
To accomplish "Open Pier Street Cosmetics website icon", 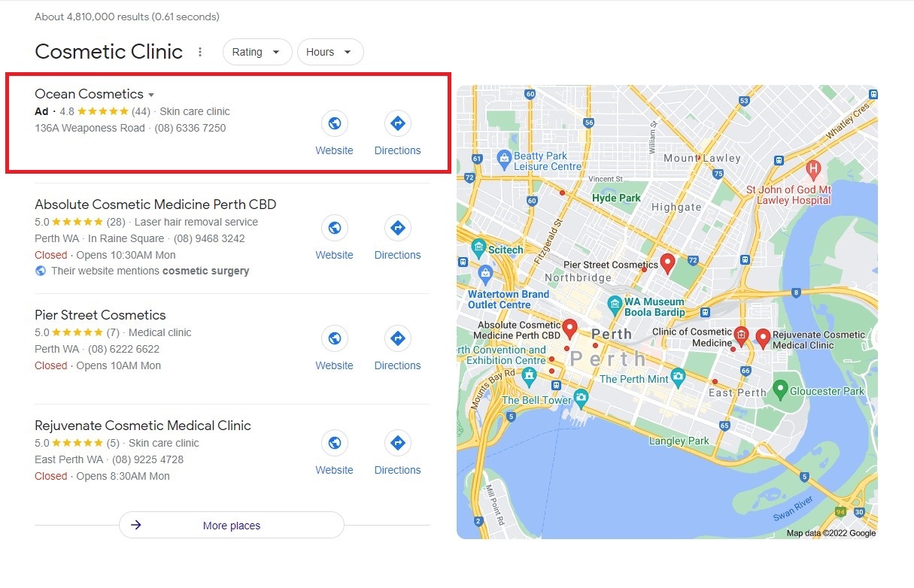I will click(x=335, y=338).
